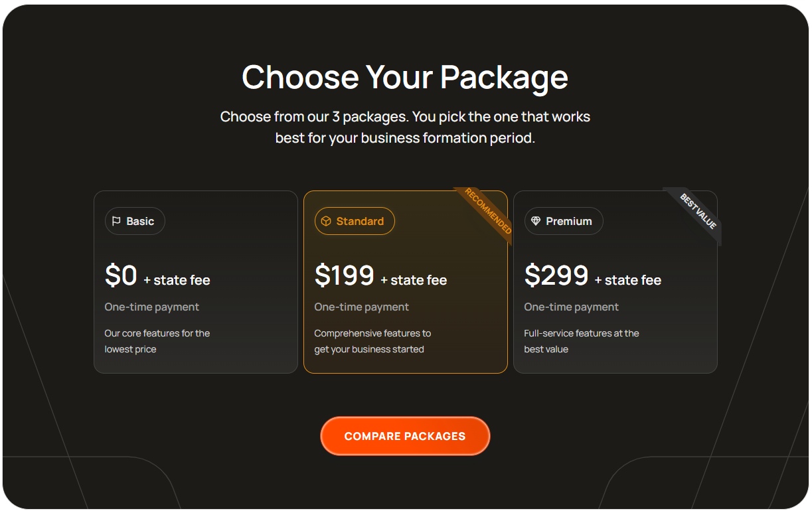Click the Best Value ribbon on the Premium card
Screen dimensions: 812x515
click(696, 212)
